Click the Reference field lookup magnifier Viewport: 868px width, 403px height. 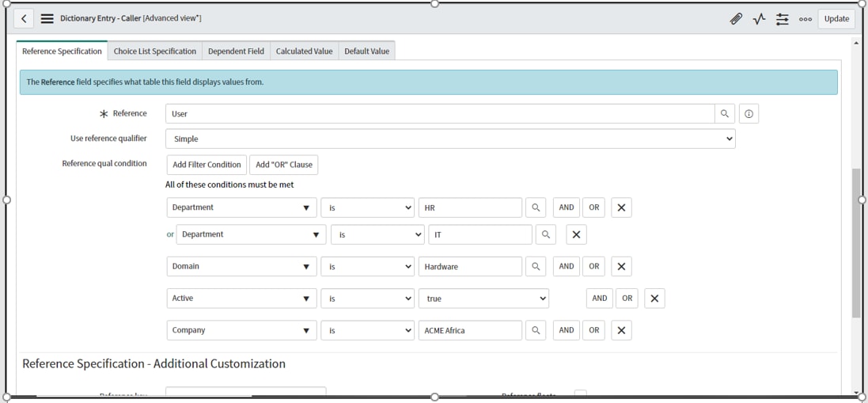click(x=725, y=114)
